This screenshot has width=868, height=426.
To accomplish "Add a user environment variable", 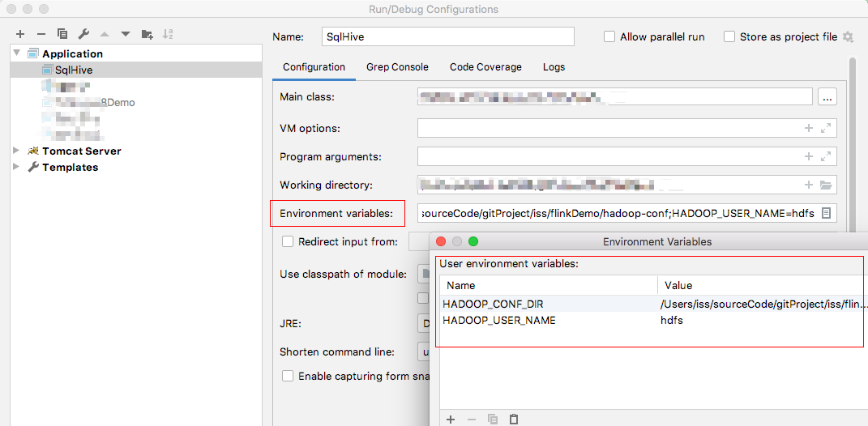I will 451,420.
